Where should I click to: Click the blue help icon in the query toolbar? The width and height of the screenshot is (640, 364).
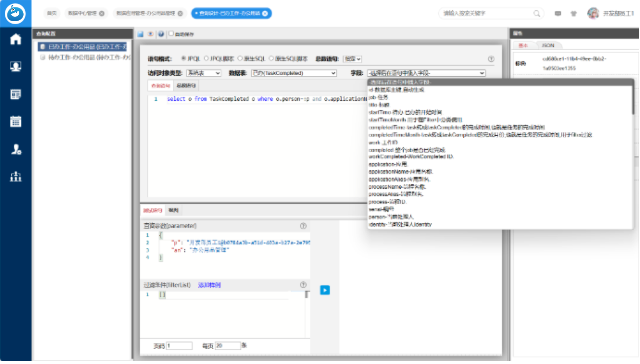click(x=161, y=34)
